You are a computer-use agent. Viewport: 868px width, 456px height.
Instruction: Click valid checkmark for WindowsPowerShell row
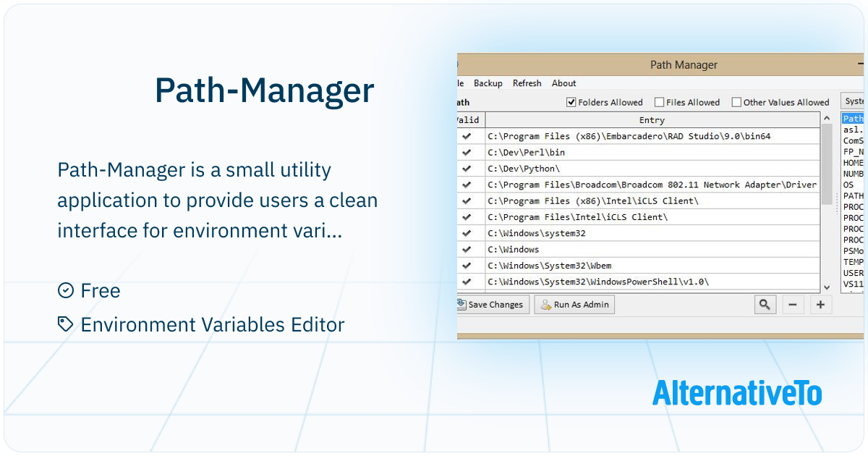(x=467, y=282)
